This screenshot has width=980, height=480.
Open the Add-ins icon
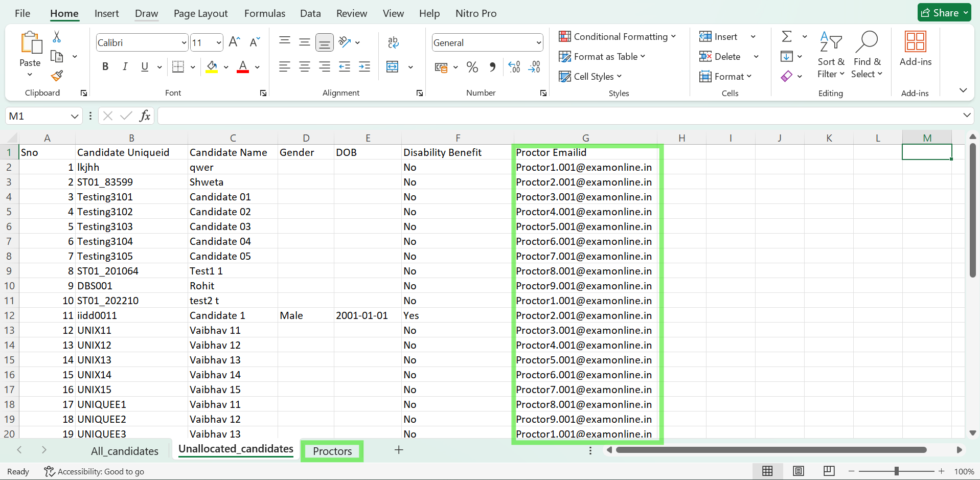[915, 49]
